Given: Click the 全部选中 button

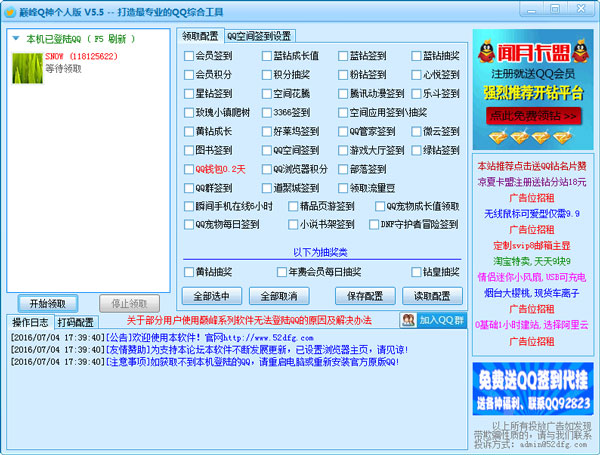Looking at the screenshot, I should (x=212, y=296).
